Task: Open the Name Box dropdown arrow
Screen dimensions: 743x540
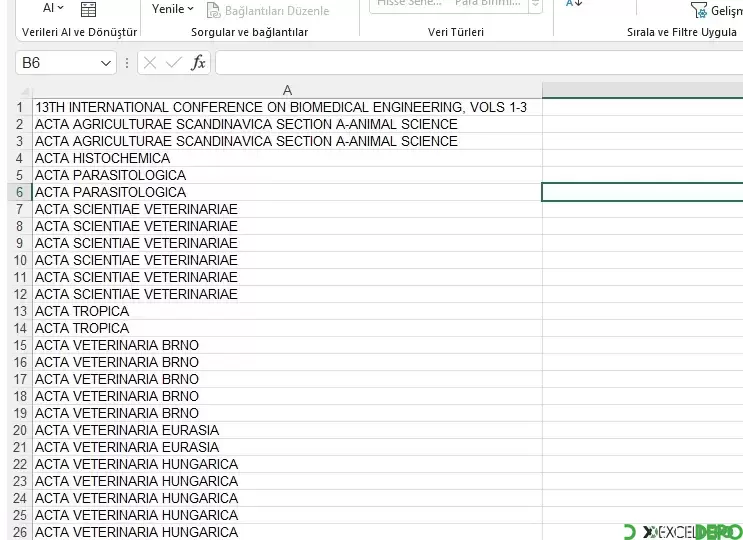Action: coord(106,63)
